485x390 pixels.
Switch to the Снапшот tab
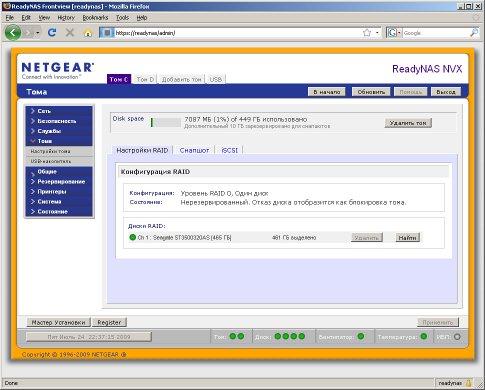[194, 150]
